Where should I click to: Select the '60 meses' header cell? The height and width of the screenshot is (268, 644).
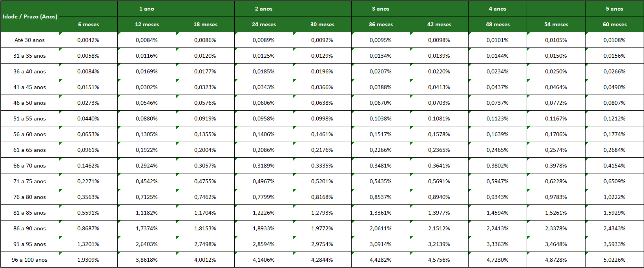[615, 24]
